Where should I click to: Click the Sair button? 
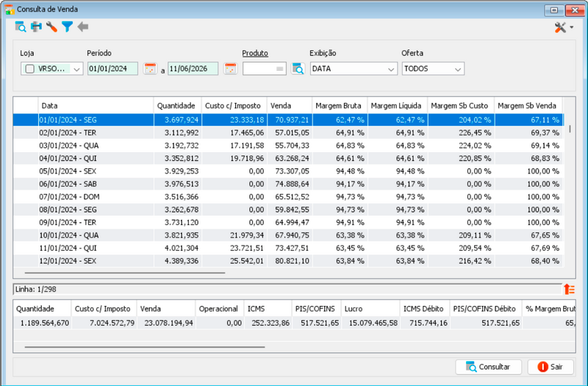[551, 367]
